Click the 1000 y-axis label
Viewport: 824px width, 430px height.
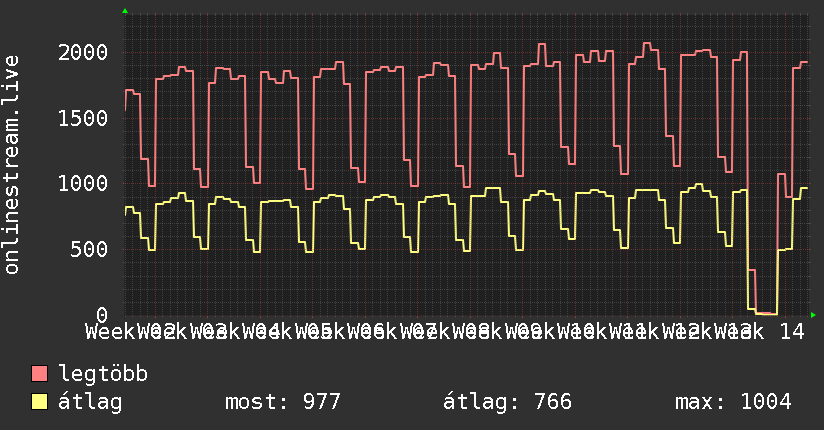click(83, 184)
